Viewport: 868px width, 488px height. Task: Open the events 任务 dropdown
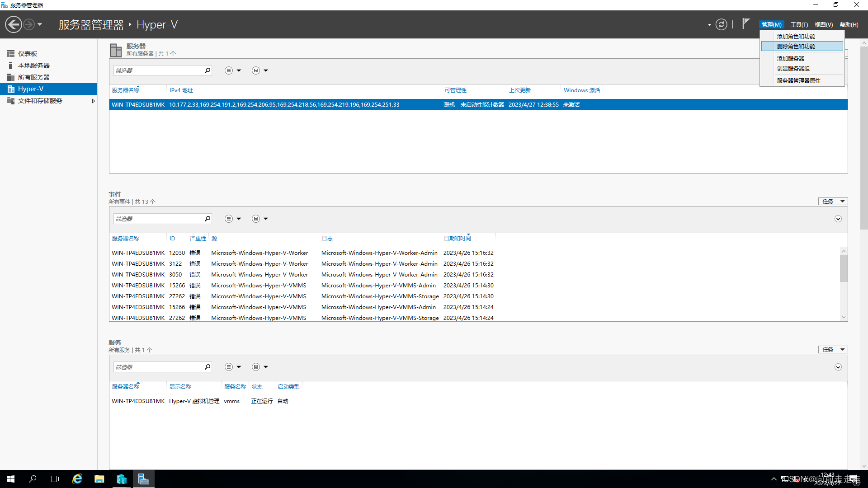pos(833,202)
